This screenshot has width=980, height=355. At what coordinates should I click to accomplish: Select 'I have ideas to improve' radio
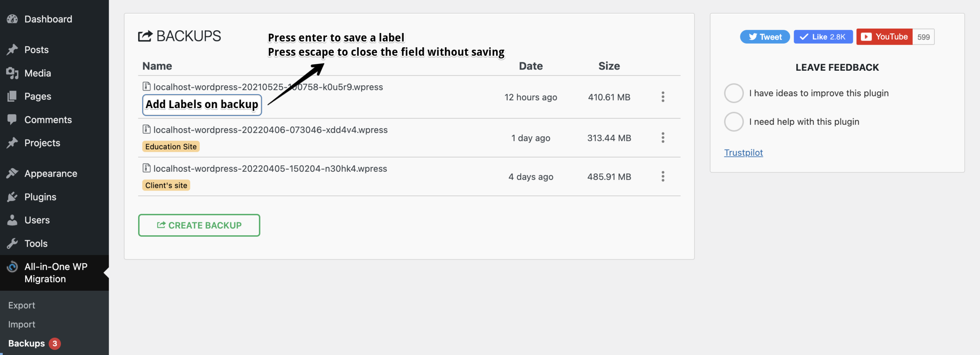click(733, 93)
